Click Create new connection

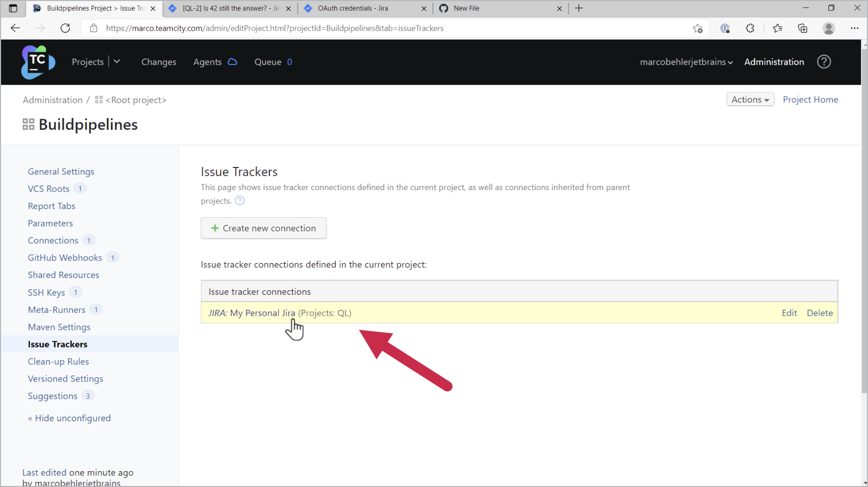coord(263,228)
